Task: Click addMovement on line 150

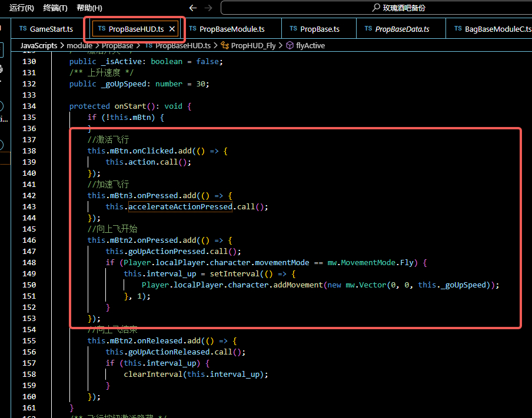Action: click(298, 285)
